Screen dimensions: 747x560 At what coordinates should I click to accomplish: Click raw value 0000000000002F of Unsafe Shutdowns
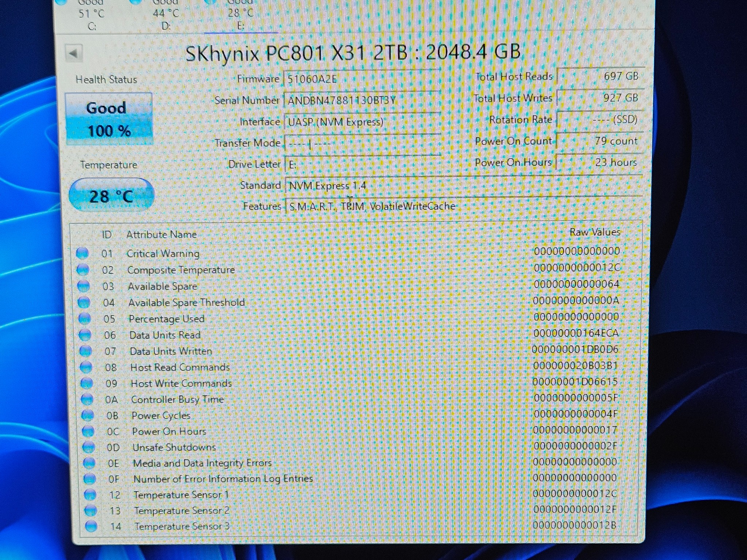pos(575,446)
